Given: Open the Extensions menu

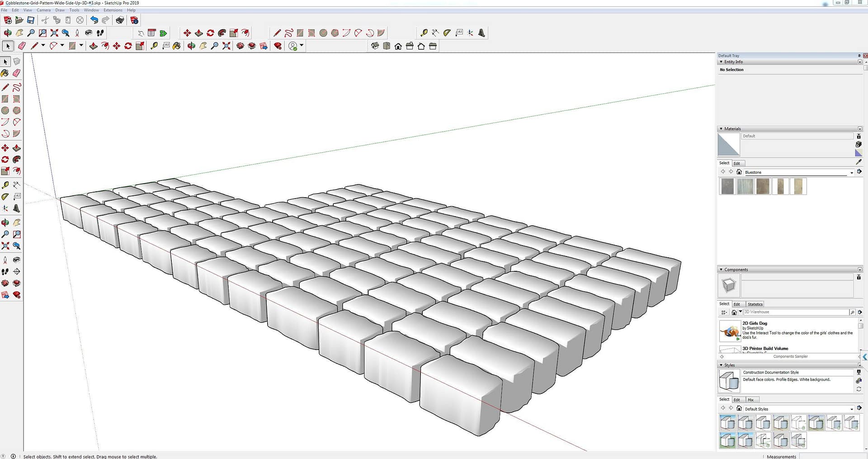Looking at the screenshot, I should point(113,10).
